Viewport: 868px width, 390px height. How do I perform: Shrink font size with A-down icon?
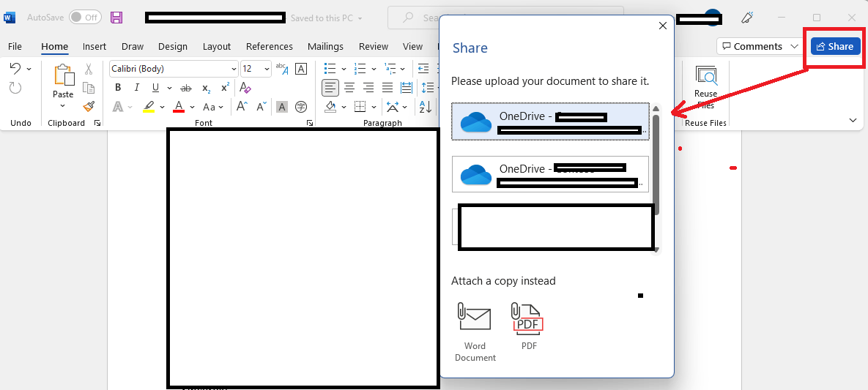click(x=261, y=106)
